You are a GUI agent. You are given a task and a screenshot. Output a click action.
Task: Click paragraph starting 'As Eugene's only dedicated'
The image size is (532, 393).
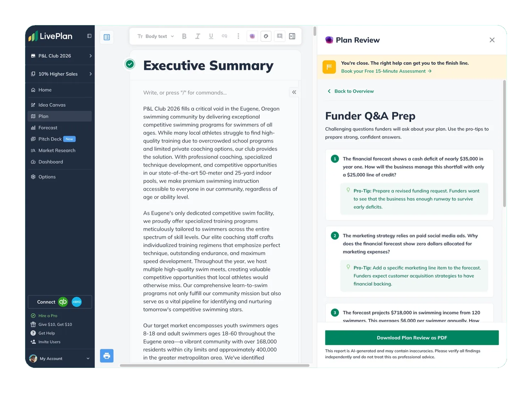coord(212,261)
